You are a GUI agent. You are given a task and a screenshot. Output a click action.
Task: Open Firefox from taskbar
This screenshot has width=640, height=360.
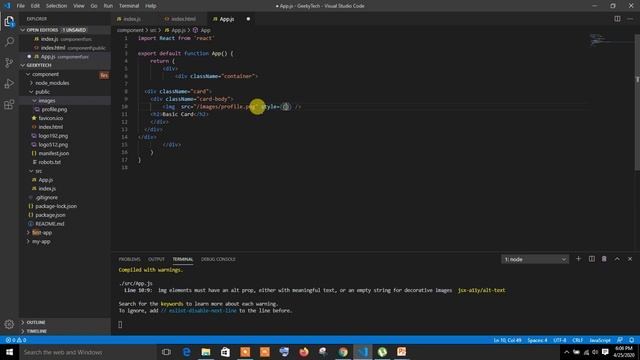coord(304,352)
